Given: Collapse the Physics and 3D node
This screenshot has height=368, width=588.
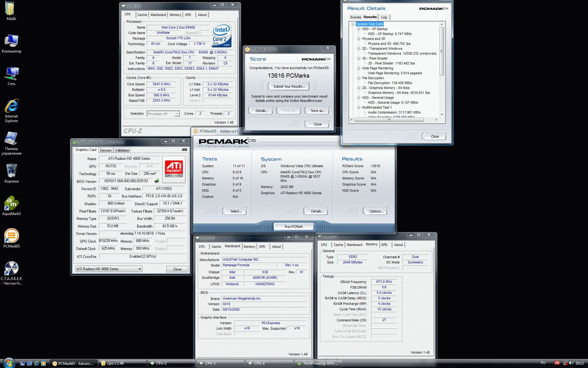Looking at the screenshot, I should [359, 39].
